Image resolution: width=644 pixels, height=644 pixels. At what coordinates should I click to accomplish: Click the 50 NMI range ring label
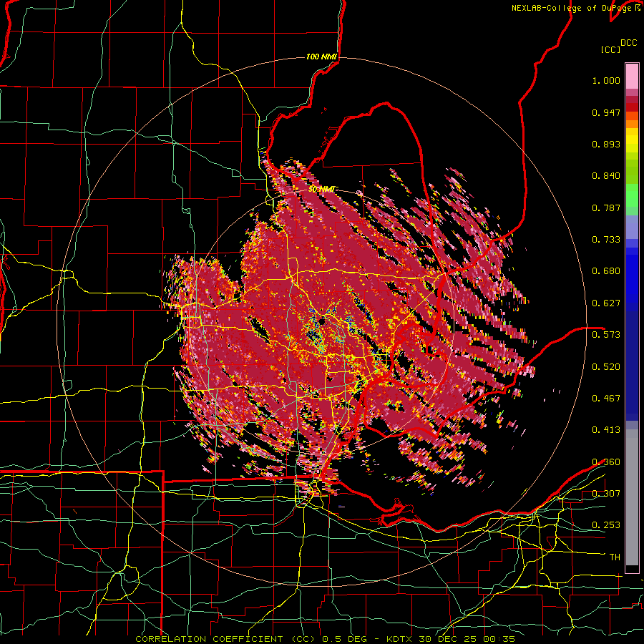tap(322, 189)
